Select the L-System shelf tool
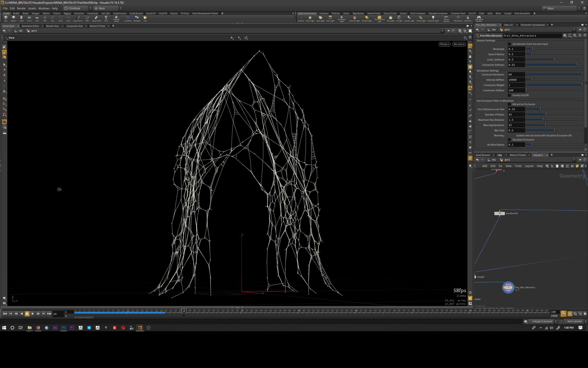 [x=127, y=18]
